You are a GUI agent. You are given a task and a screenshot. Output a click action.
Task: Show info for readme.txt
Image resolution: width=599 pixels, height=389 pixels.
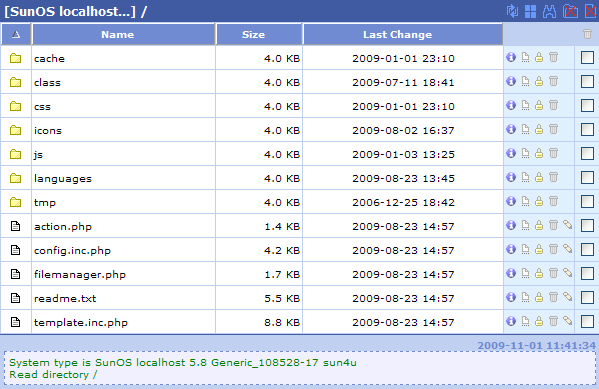coord(511,297)
